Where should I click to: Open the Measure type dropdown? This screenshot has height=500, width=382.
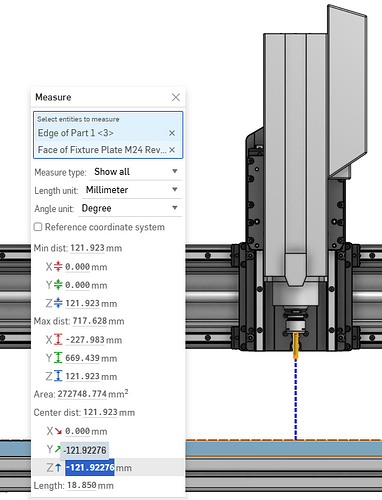[136, 172]
